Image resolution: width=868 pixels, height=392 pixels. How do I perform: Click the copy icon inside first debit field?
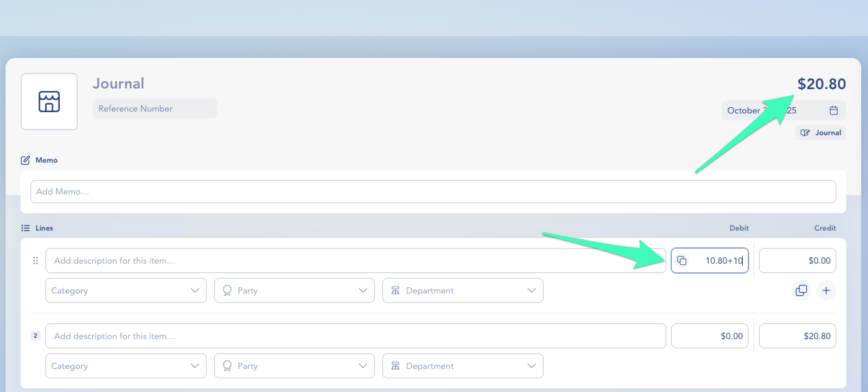click(x=682, y=261)
